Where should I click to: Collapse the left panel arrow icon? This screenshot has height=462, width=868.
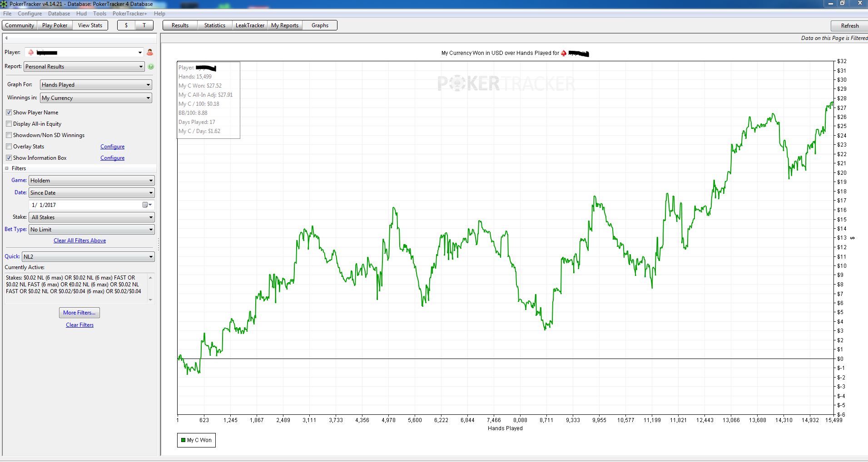click(6, 38)
